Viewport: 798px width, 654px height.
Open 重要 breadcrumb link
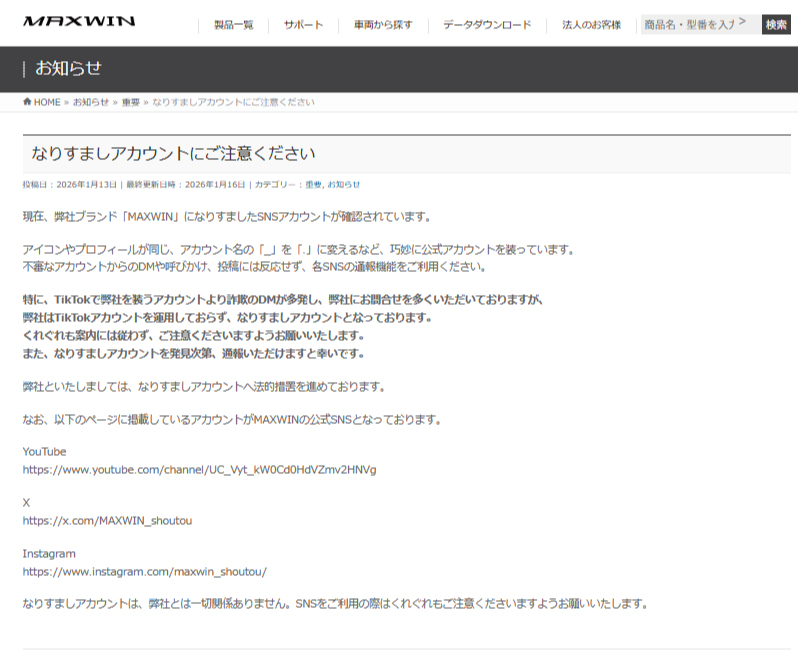130,102
